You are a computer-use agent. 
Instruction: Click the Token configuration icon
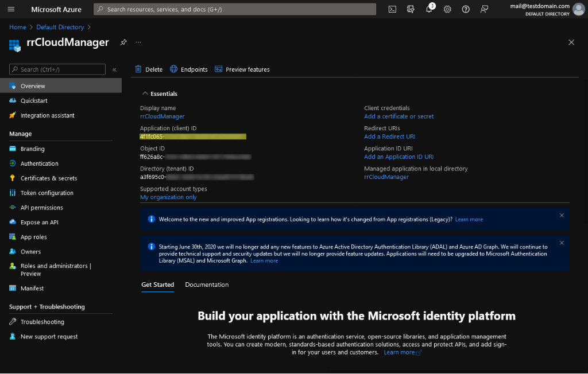coord(13,193)
